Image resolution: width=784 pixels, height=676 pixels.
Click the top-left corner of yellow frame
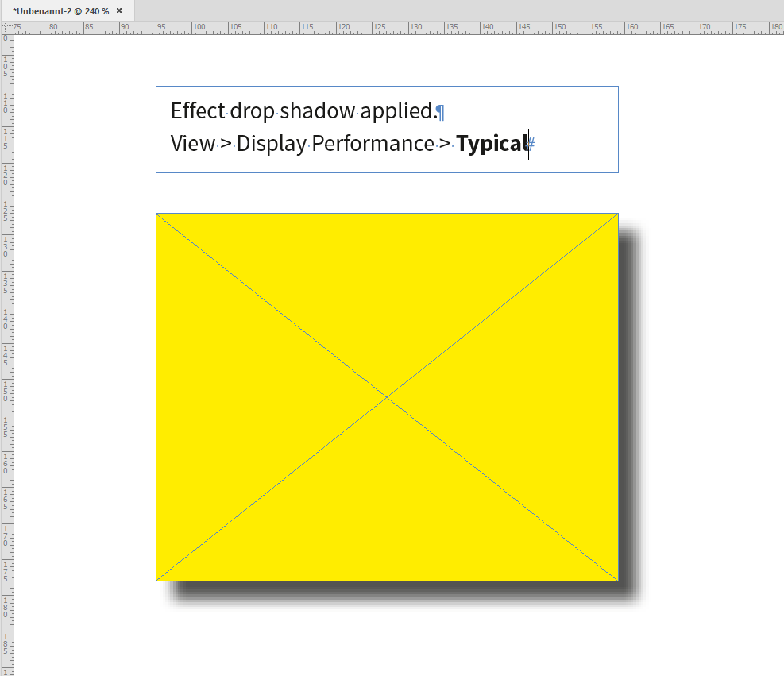pos(156,213)
